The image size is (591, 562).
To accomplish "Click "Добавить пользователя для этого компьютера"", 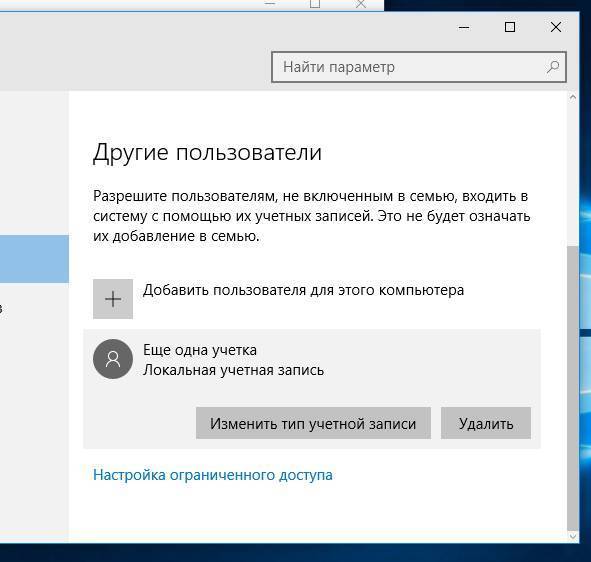I will [303, 290].
